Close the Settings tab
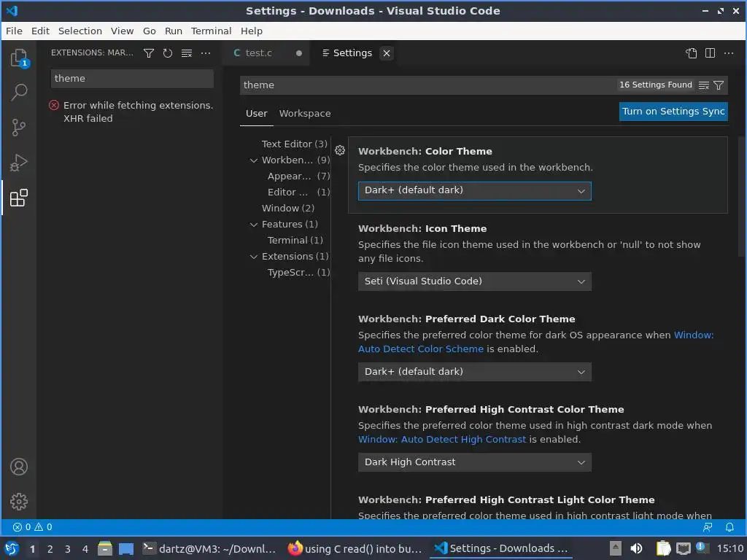 click(x=387, y=53)
